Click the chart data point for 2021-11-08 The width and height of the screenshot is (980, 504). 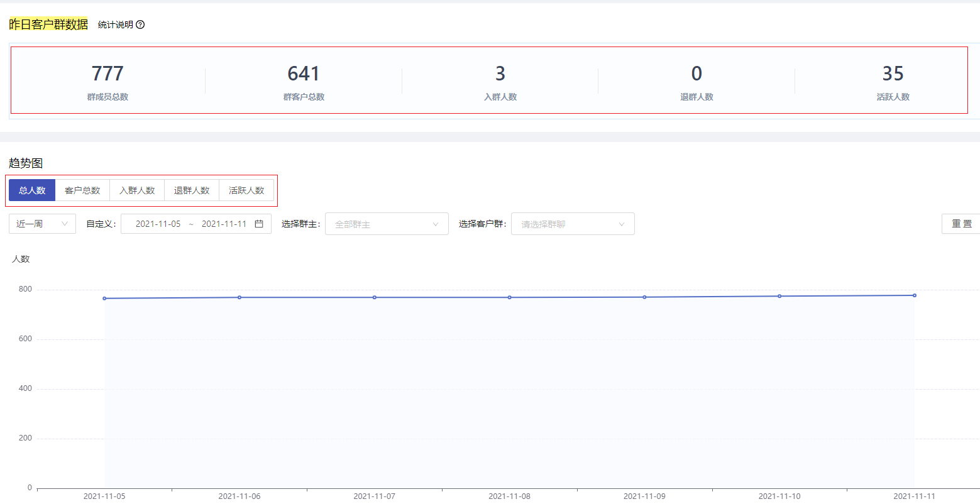pos(510,297)
